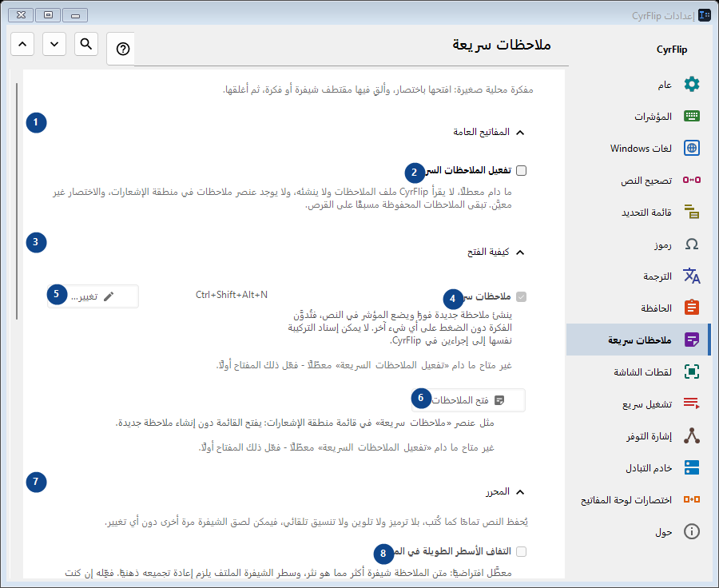Click the CyrFlip sidebar title
The image size is (719, 588).
pyautogui.click(x=672, y=50)
